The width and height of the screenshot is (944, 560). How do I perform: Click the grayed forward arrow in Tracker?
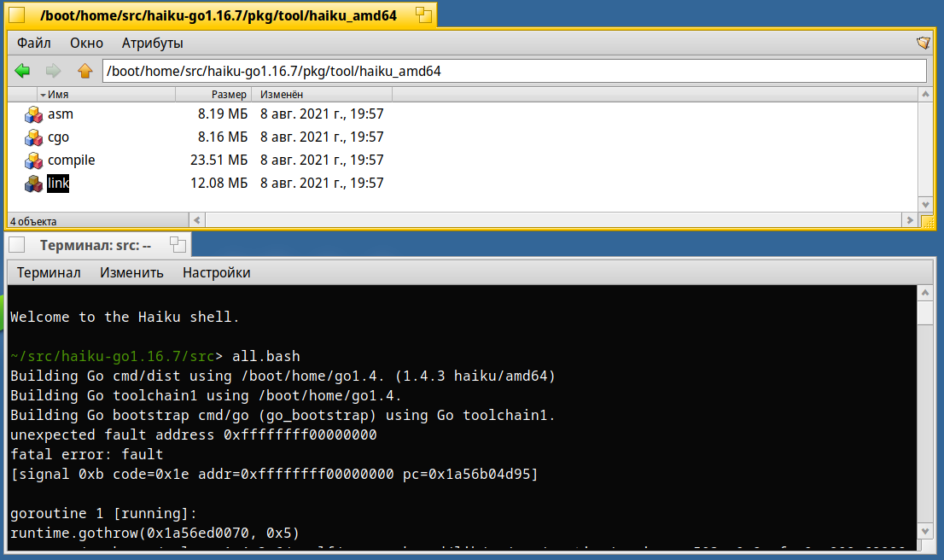(x=53, y=71)
